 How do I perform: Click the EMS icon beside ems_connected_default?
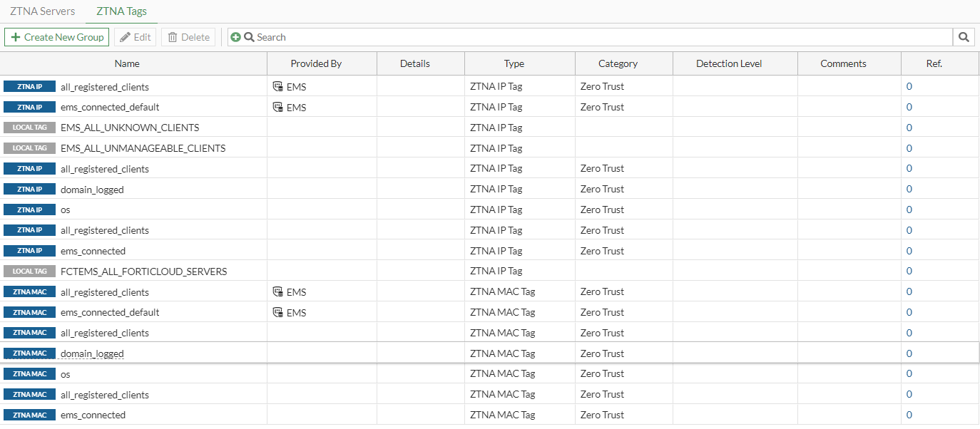[x=278, y=107]
